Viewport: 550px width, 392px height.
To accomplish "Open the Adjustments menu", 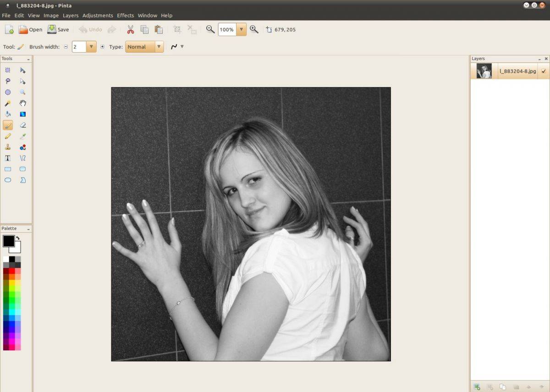I will 98,16.
